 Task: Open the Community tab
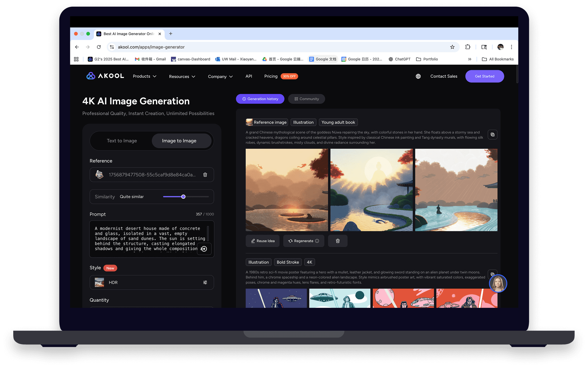point(306,99)
